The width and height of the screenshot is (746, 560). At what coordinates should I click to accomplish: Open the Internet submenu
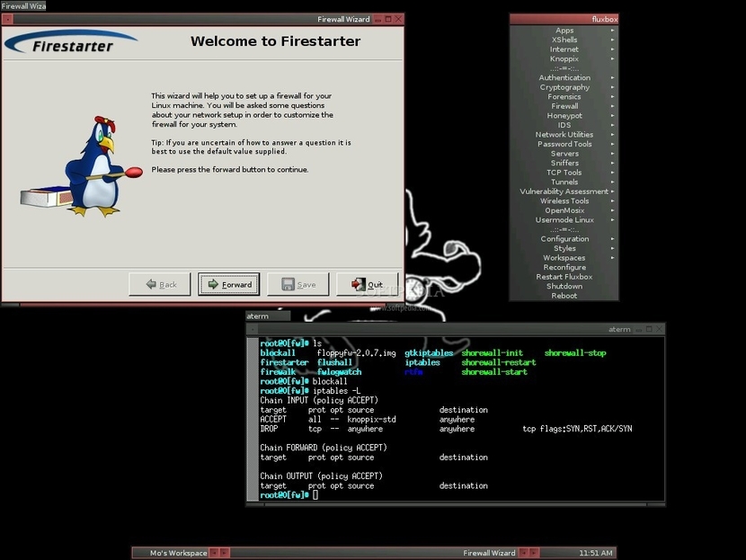pos(564,49)
